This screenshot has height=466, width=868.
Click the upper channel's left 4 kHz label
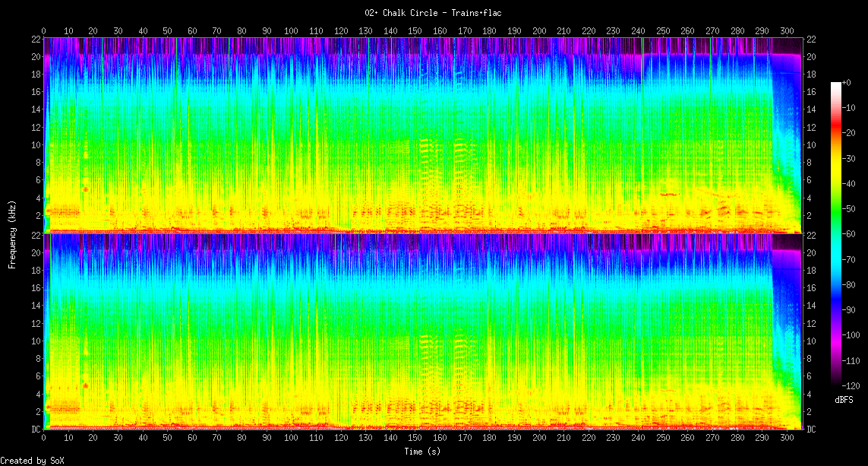(x=36, y=198)
